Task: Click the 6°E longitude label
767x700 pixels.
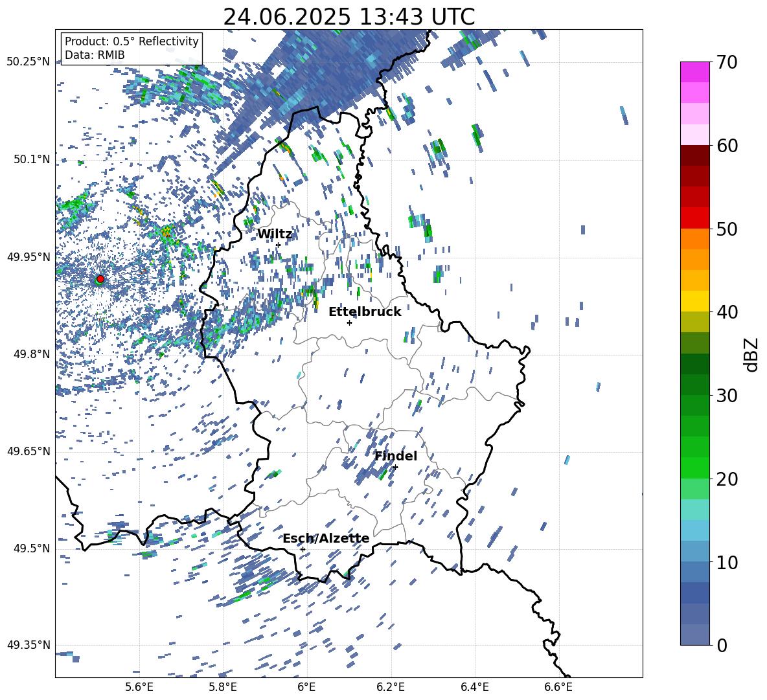Action: 306,687
